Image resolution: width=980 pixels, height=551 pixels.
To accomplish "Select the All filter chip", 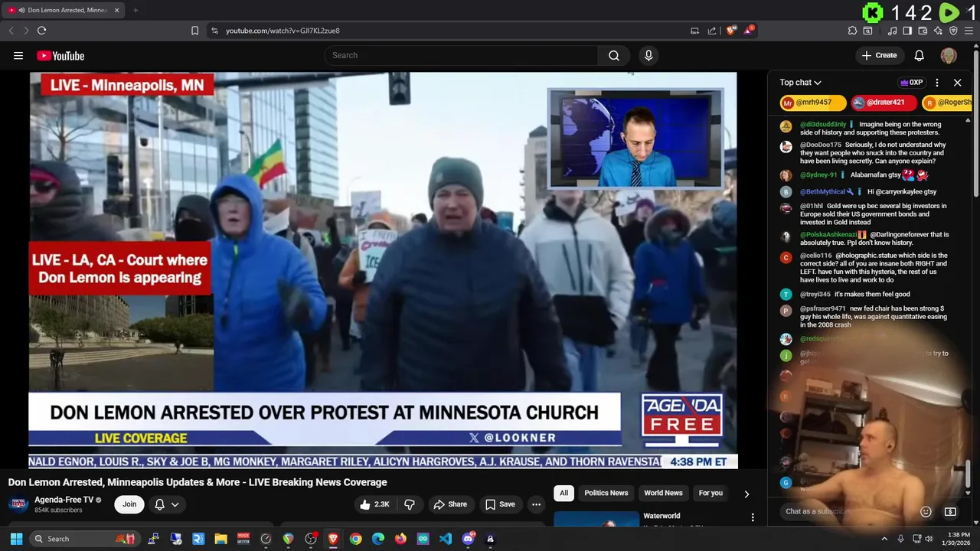I will (563, 493).
